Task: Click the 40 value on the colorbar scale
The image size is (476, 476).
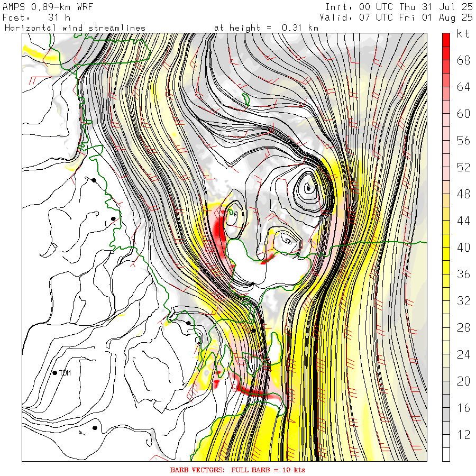Action: point(463,248)
